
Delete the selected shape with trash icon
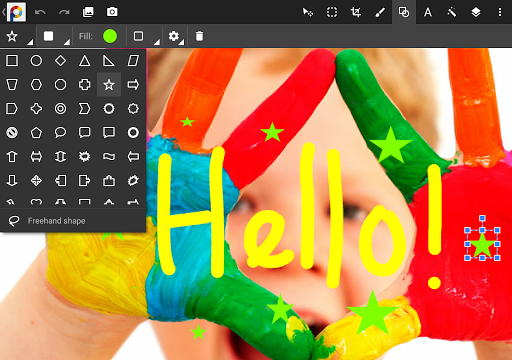[199, 36]
